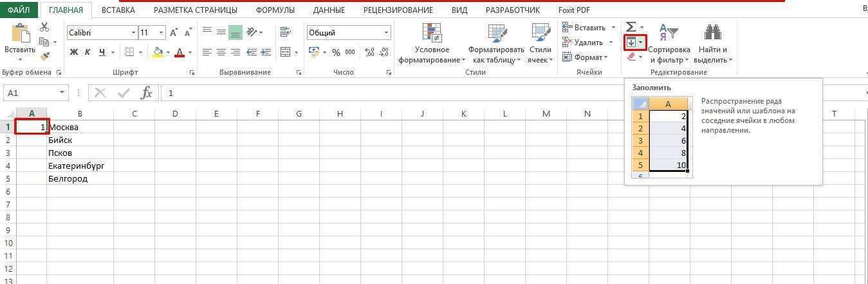868x284 pixels.
Task: Click the Name Box showing A1
Action: tap(35, 93)
